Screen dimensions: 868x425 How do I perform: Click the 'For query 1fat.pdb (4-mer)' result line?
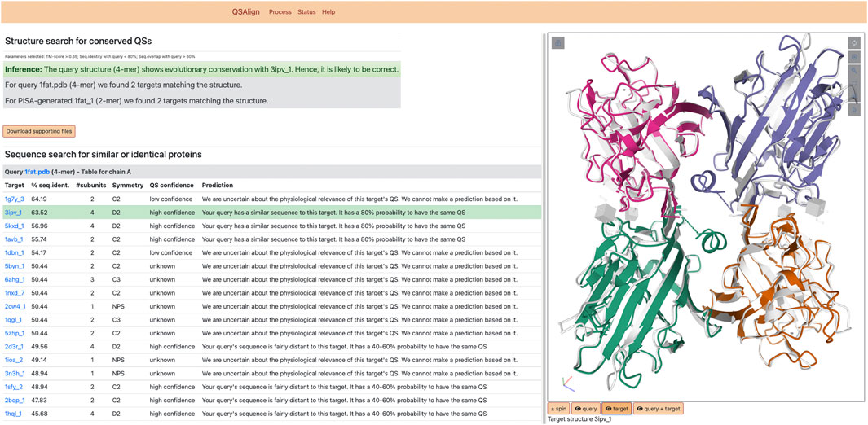click(x=123, y=85)
